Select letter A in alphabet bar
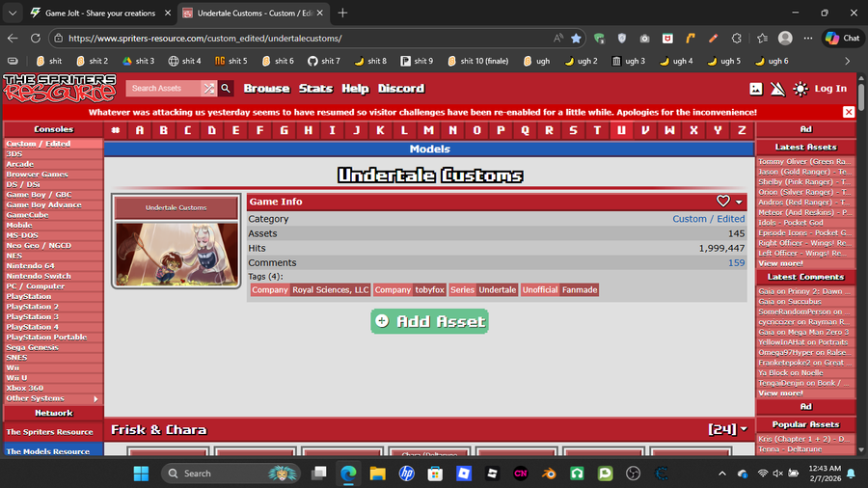 coord(140,130)
